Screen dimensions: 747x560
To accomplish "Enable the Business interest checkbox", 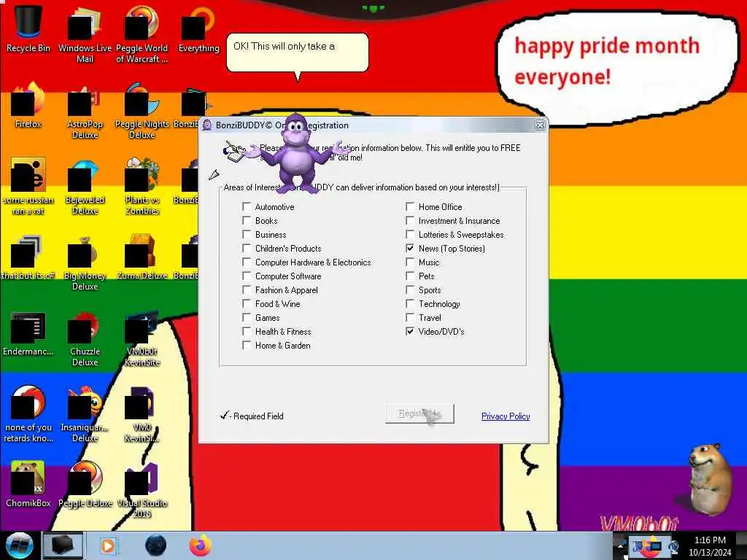I will coord(247,234).
